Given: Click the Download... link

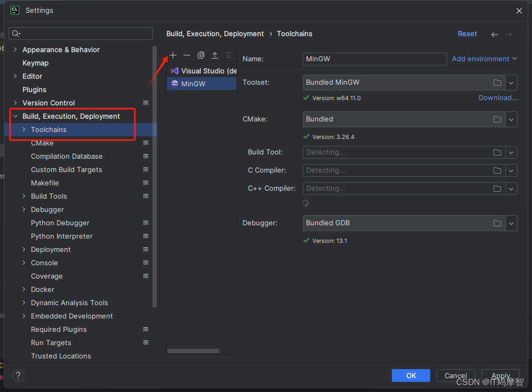Looking at the screenshot, I should coord(498,97).
